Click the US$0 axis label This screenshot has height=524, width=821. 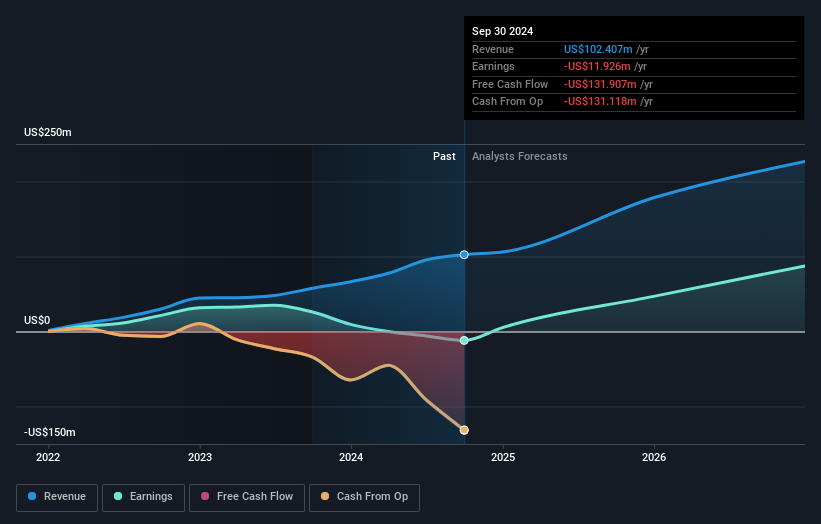point(37,320)
